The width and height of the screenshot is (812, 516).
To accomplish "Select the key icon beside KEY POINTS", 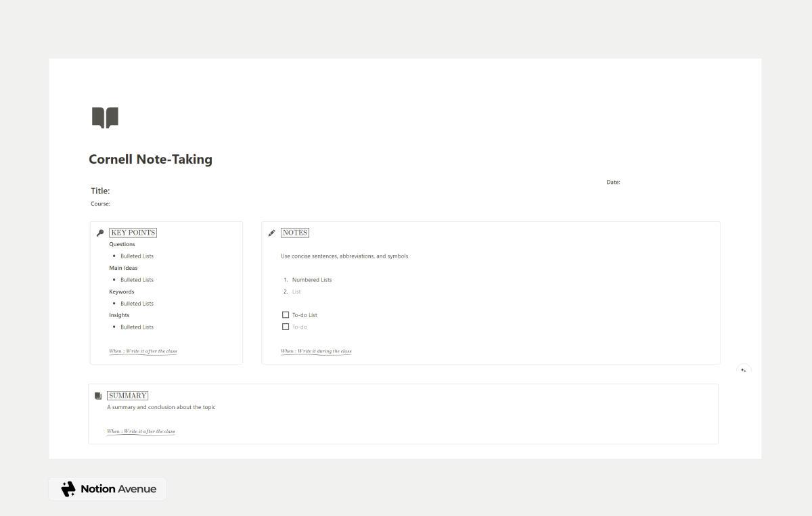I will 99,232.
